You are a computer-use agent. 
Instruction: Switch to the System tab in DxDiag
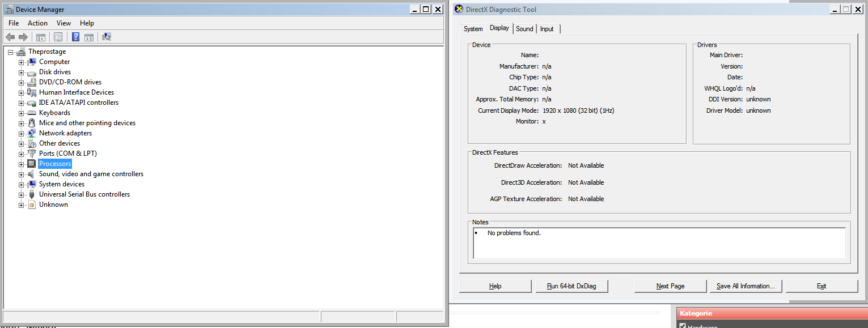point(473,29)
